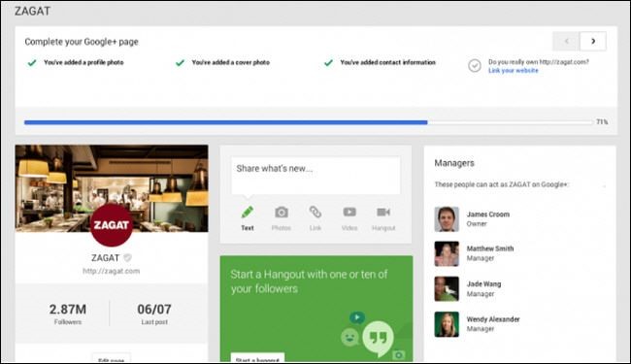Open the Text post tab label
This screenshot has width=631, height=364.
coord(248,228)
